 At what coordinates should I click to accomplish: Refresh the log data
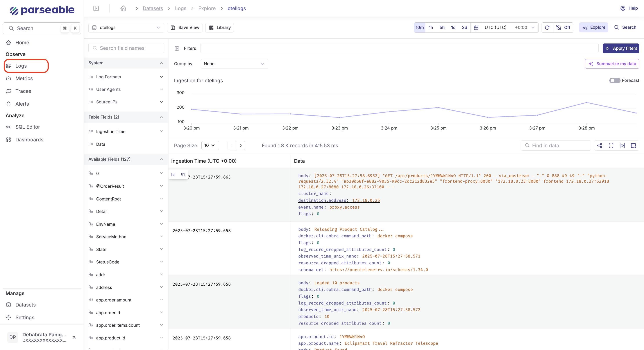547,27
